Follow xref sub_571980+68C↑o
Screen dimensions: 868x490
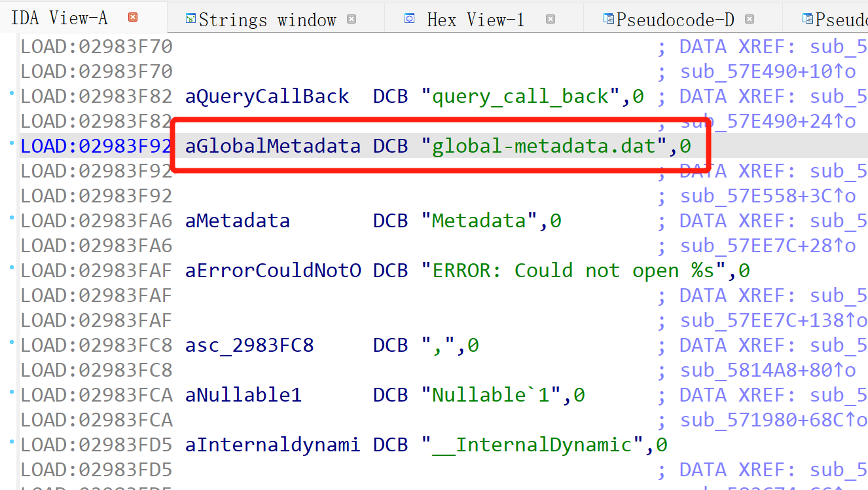tap(774, 420)
